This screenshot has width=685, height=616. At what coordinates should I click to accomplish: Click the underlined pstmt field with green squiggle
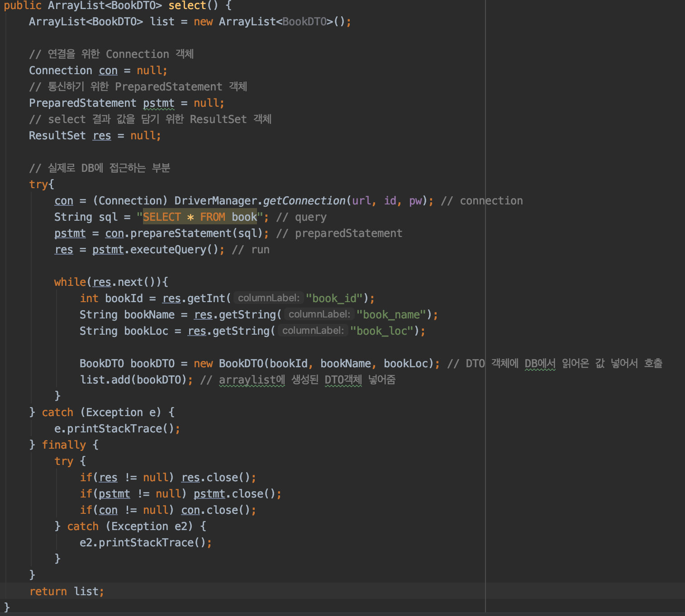point(158,103)
